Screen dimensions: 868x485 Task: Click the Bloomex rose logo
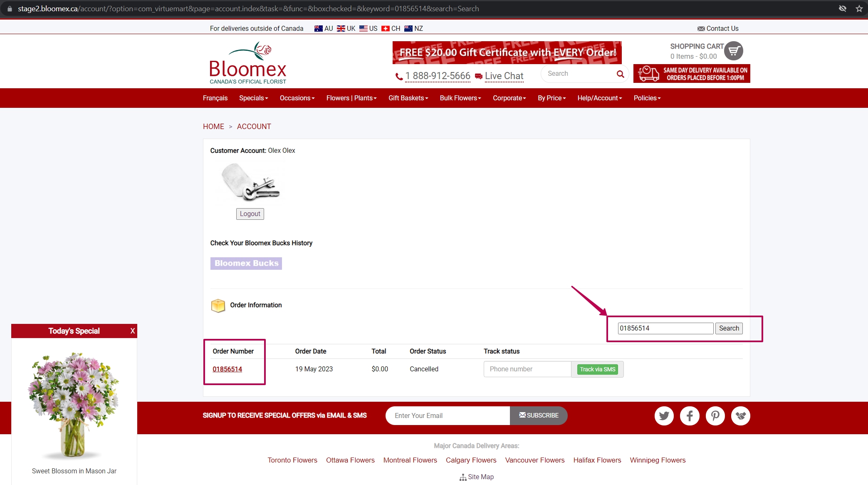click(x=248, y=63)
